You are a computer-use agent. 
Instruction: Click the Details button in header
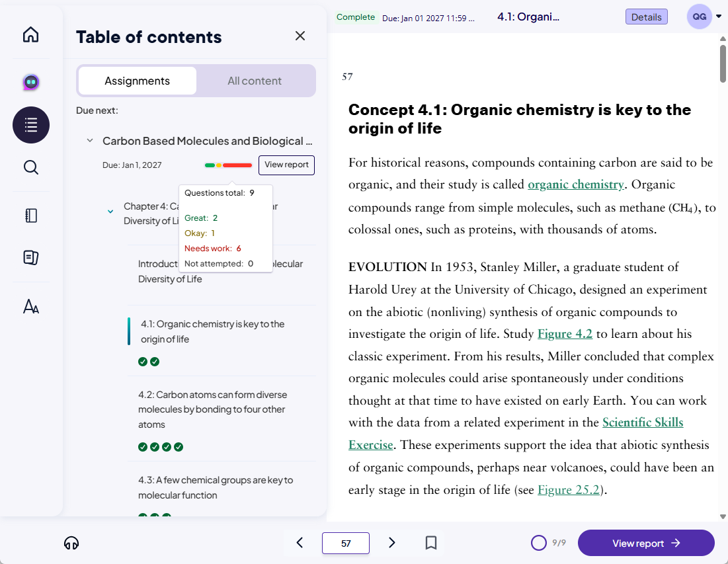pos(646,17)
